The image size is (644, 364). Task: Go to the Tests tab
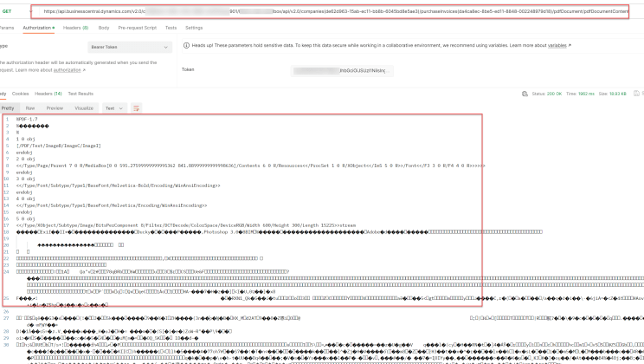point(171,28)
